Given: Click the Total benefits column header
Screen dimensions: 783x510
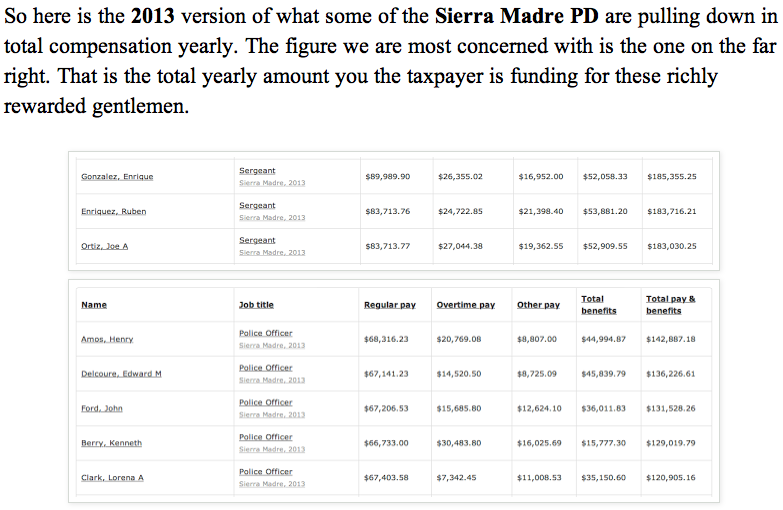Looking at the screenshot, I should click(x=598, y=304).
